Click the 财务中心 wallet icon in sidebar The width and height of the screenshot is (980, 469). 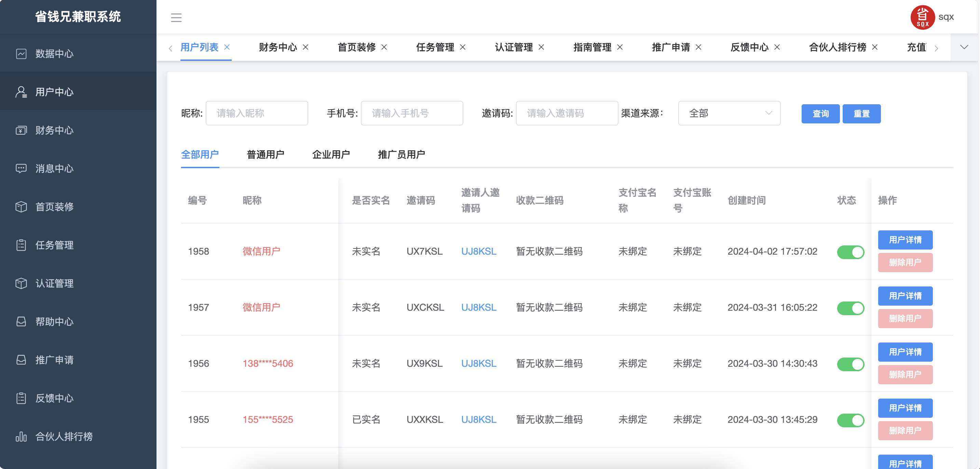coord(21,130)
